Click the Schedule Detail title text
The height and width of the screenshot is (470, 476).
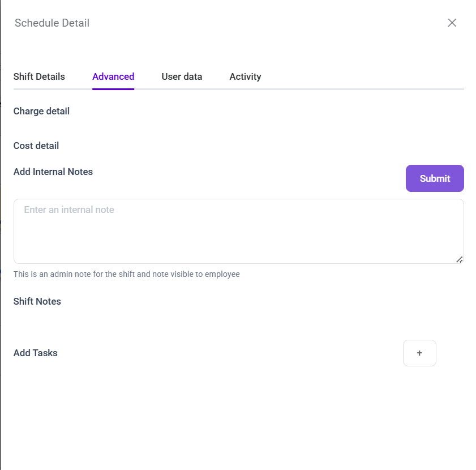coord(52,23)
